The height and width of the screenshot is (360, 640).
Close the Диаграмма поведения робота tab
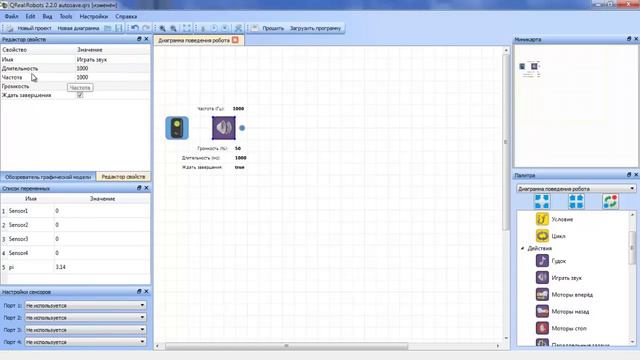pos(235,40)
